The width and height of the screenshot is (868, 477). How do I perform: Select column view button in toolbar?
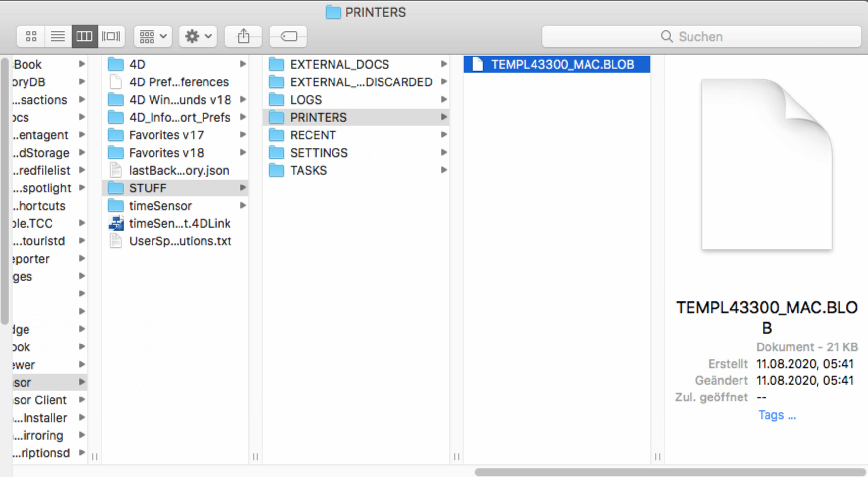[84, 36]
